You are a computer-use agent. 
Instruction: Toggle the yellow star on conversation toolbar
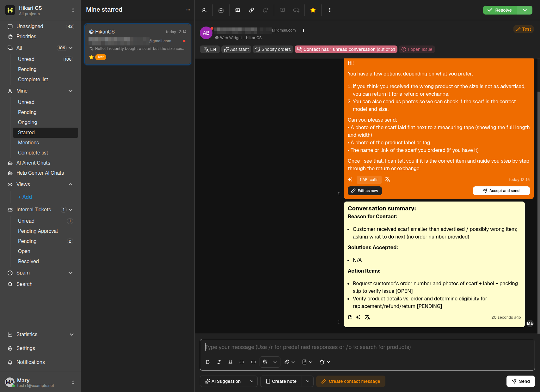pos(313,10)
